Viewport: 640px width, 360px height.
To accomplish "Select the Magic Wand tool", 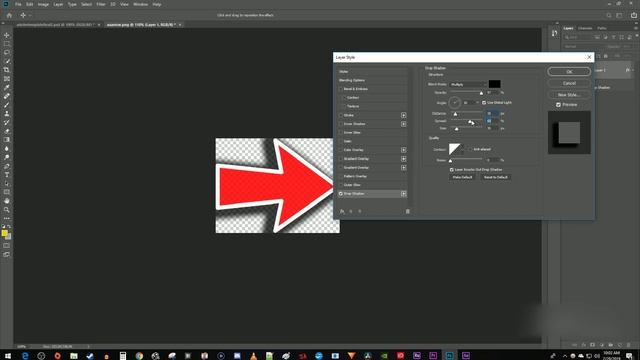I will coord(7,62).
